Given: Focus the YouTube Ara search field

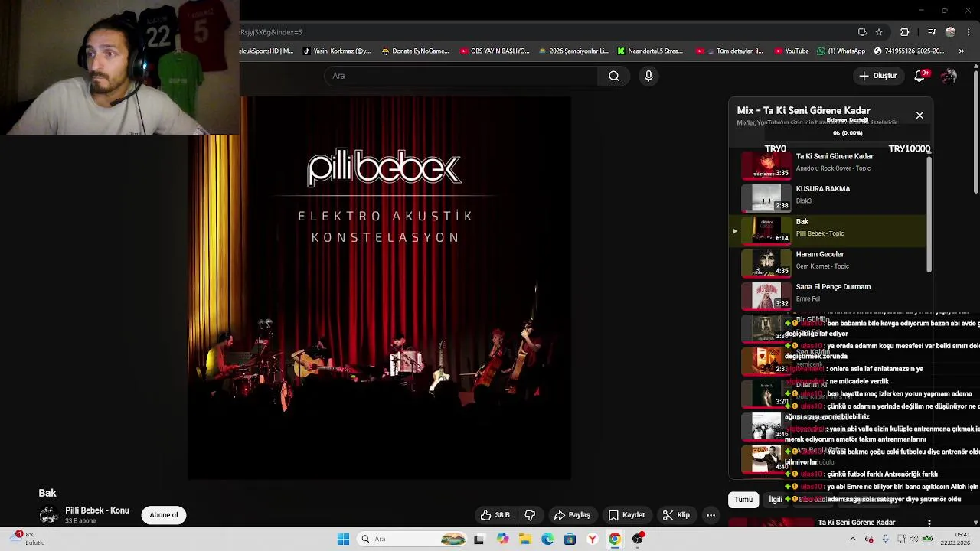Looking at the screenshot, I should pos(462,76).
